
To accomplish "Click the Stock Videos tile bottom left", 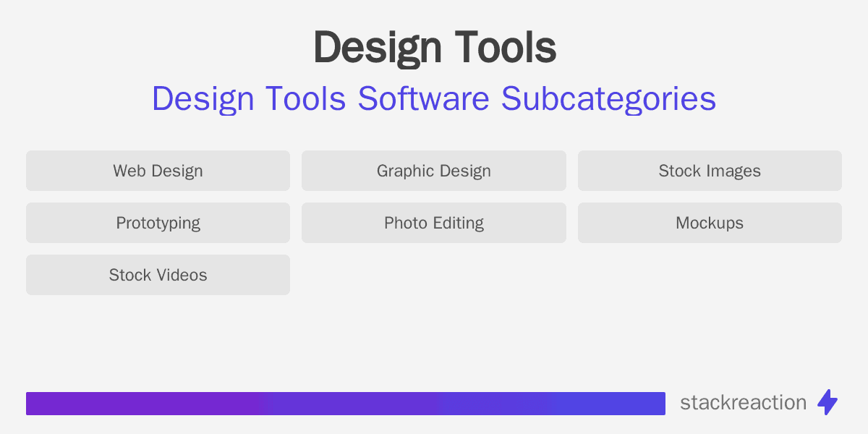I will (158, 275).
